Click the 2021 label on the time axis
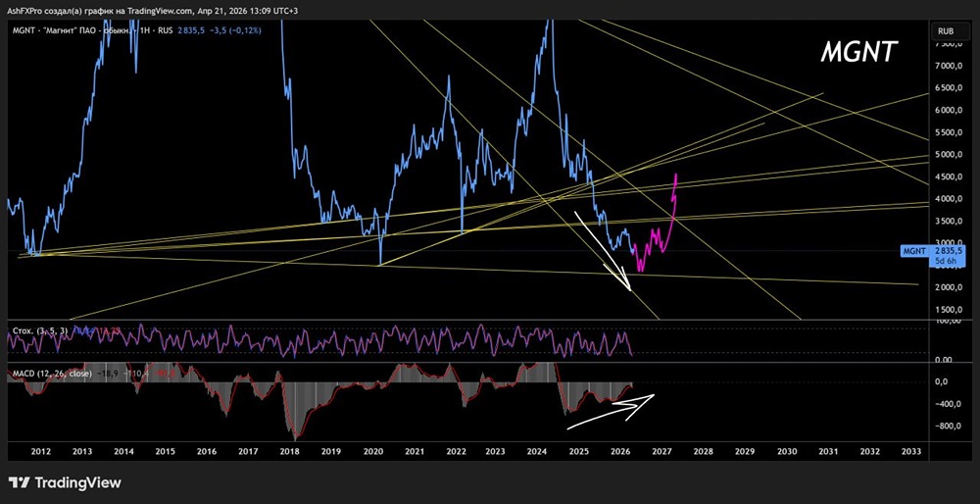Image resolution: width=980 pixels, height=504 pixels. [414, 451]
